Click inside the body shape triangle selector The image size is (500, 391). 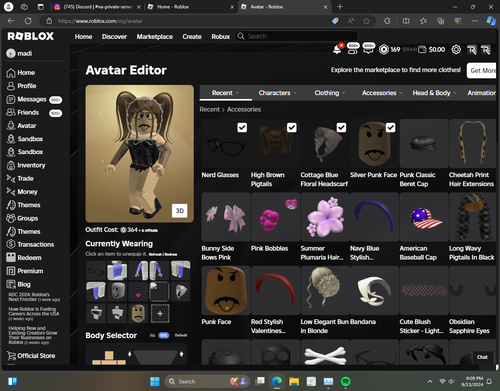click(x=155, y=357)
